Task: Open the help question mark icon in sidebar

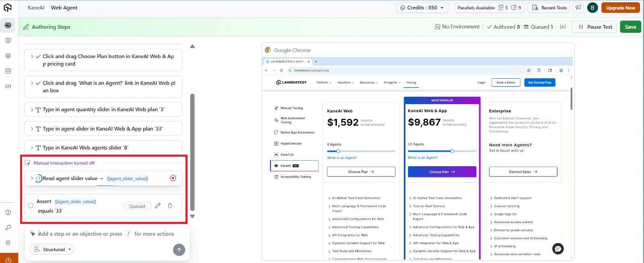Action: 8,212
